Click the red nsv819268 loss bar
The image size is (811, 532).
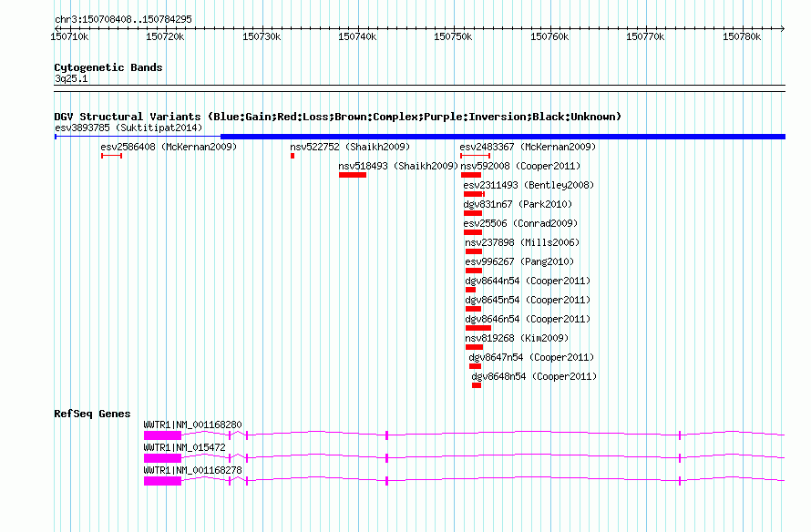pos(474,347)
